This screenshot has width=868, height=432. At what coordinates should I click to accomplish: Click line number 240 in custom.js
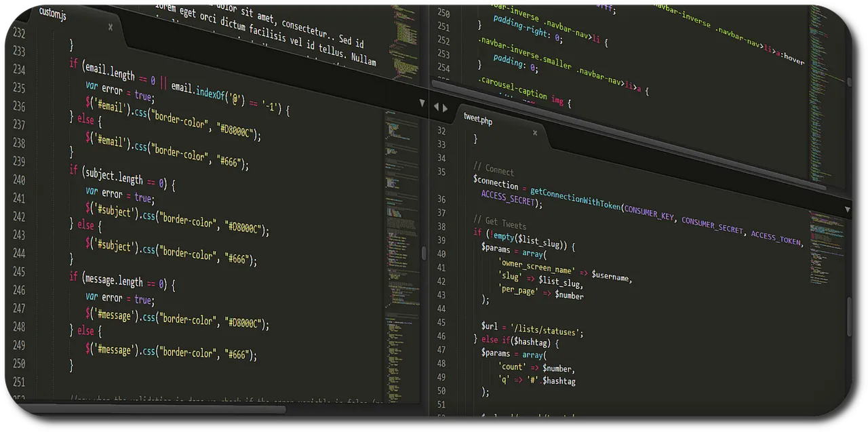click(19, 180)
